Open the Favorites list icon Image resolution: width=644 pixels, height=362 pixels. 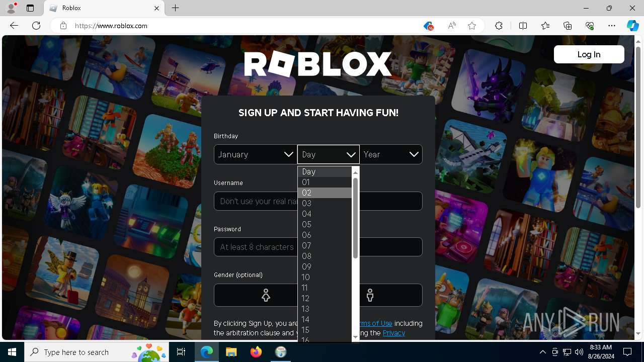click(x=545, y=26)
